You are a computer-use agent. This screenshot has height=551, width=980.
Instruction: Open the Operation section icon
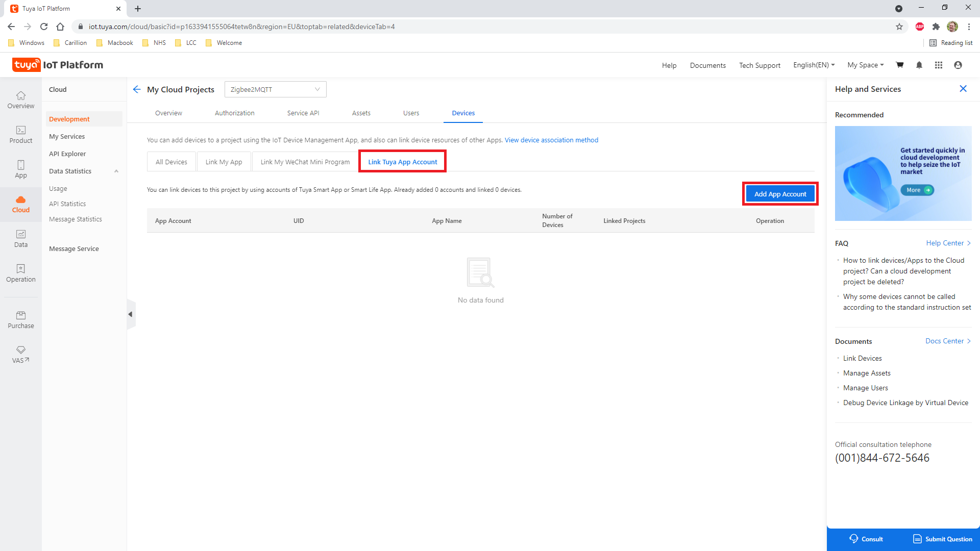point(21,273)
